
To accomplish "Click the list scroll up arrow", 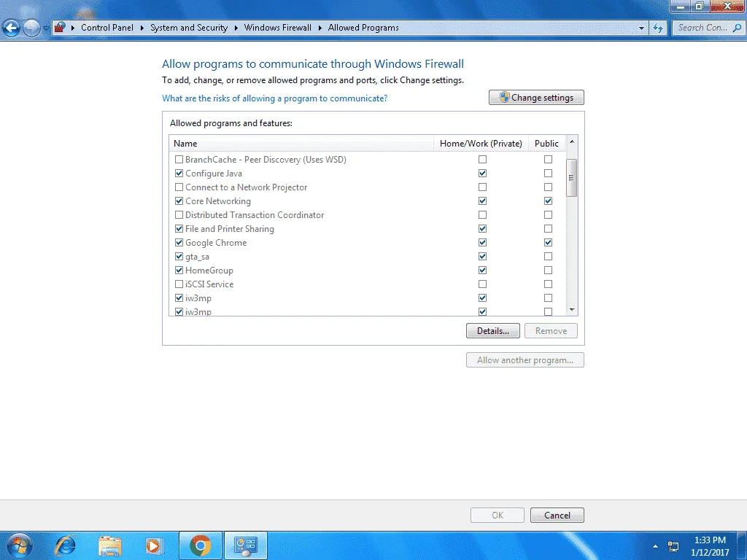I will click(x=572, y=141).
